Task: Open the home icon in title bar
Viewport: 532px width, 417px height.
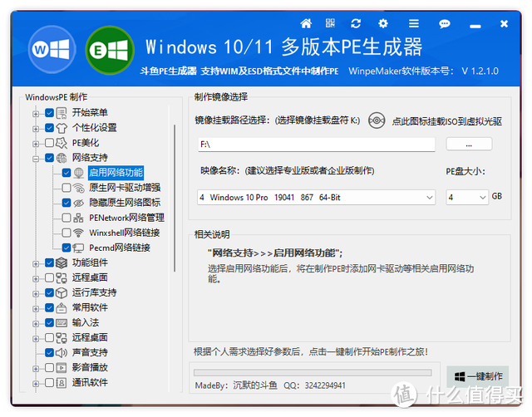Action: 306,23
